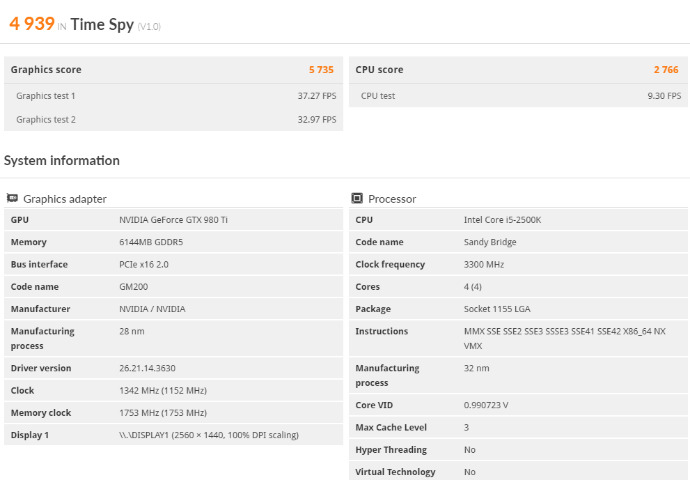The image size is (690, 480).
Task: Select the 4 939 overall score
Action: coord(29,24)
